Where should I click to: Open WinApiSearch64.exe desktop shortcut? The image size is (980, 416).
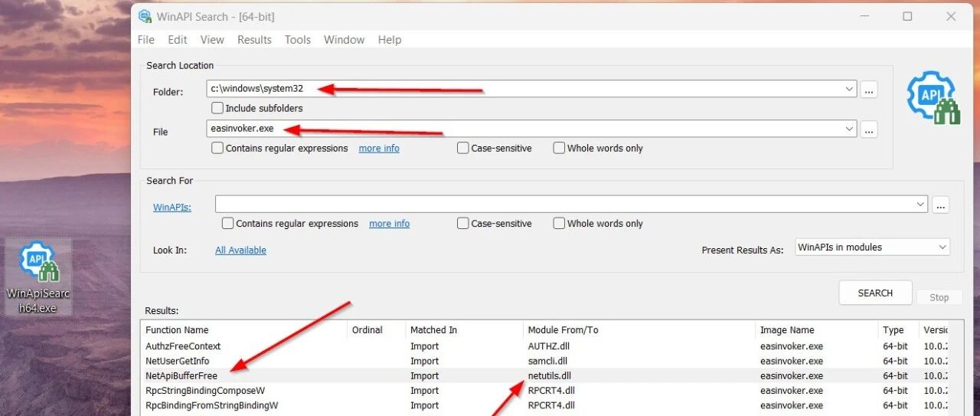coord(38,277)
